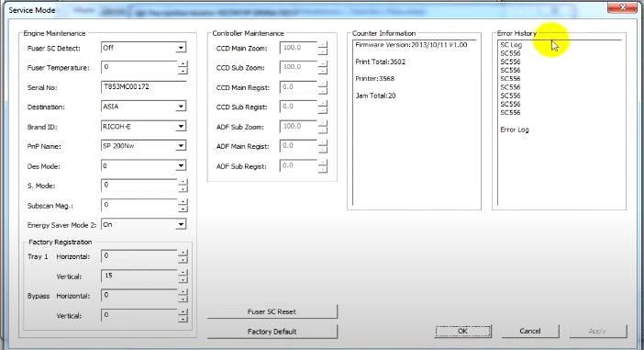Select the Jam Total:20 line
Image resolution: width=644 pixels, height=350 pixels.
tap(375, 96)
